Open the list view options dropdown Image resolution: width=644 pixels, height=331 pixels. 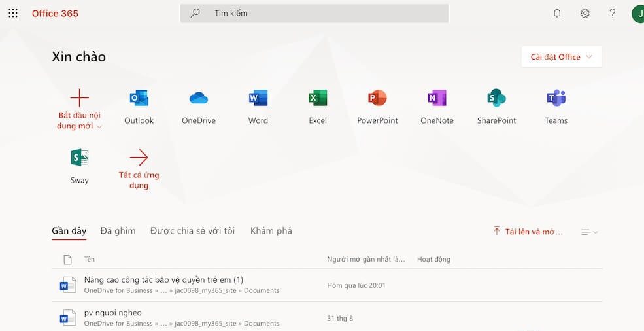tap(589, 232)
